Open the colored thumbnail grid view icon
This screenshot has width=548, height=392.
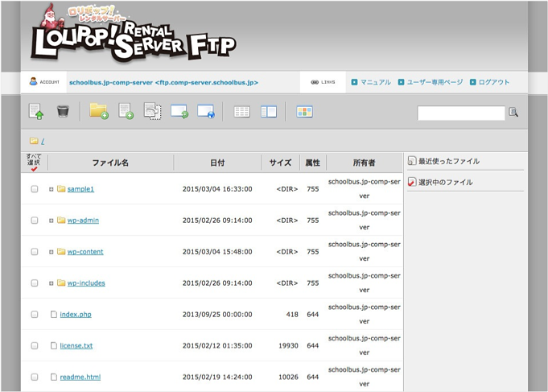(x=304, y=112)
